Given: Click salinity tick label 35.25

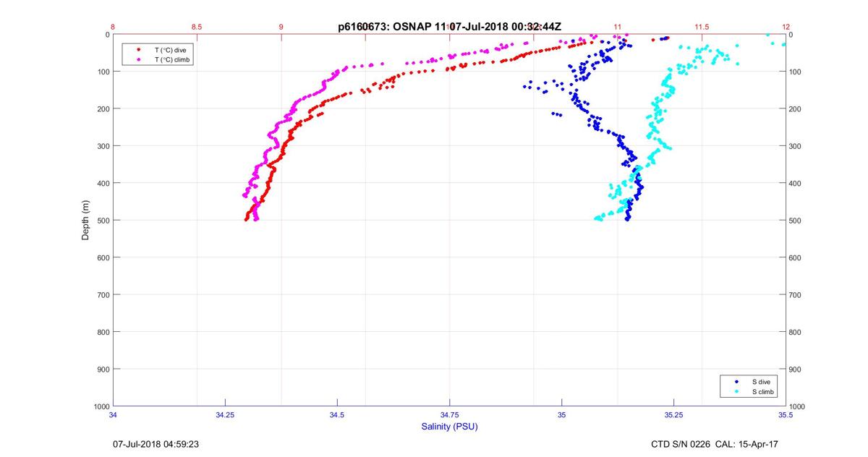Looking at the screenshot, I should [673, 415].
